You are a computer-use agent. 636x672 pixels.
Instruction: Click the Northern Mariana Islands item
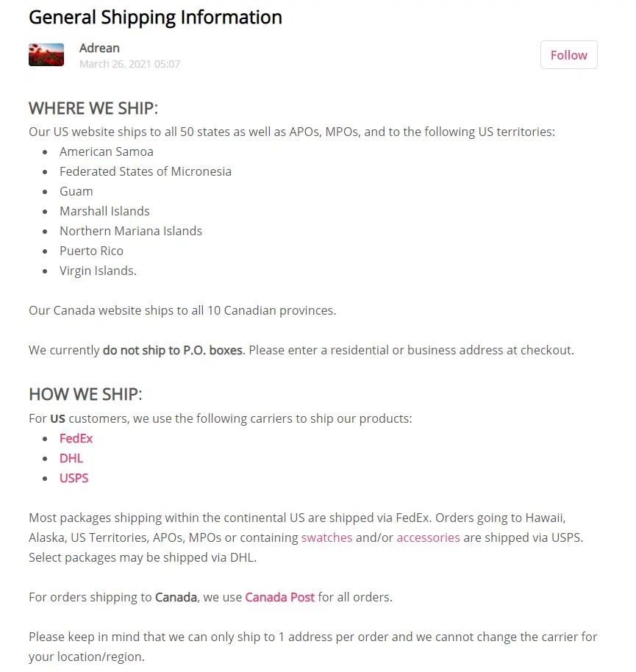[131, 231]
